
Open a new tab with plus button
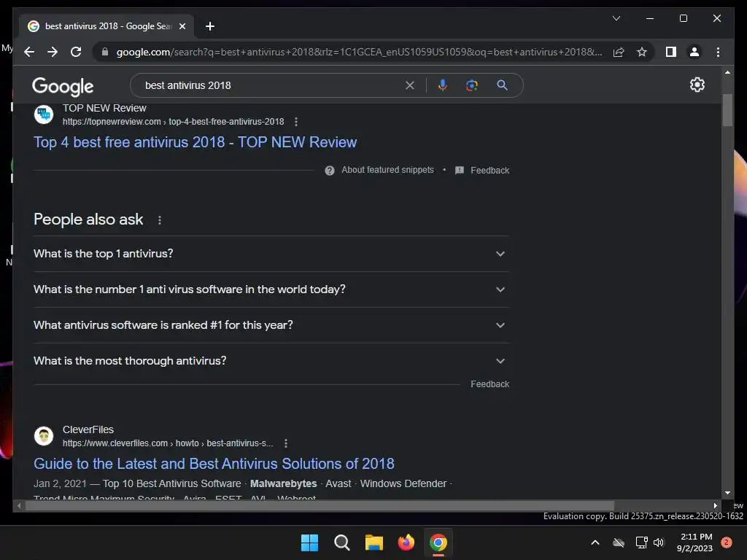click(209, 26)
